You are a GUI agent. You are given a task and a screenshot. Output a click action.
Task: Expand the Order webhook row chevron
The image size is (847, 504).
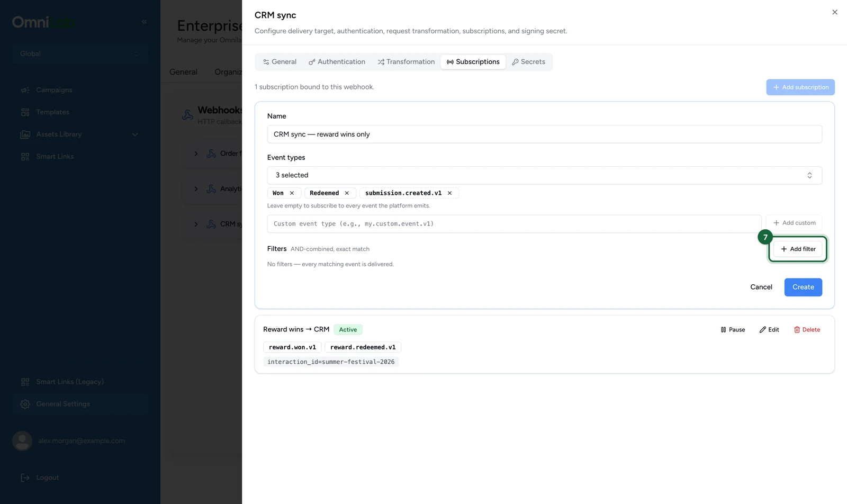coord(196,154)
